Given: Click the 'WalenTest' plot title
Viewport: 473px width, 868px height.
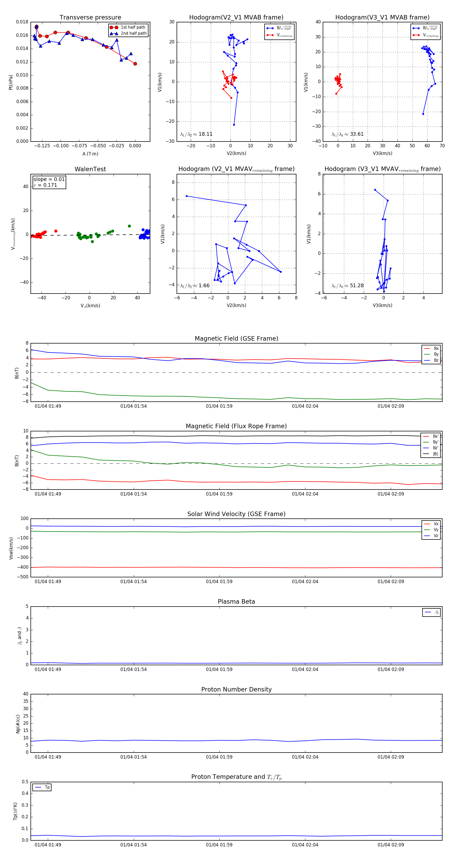Looking at the screenshot, I should click(90, 169).
